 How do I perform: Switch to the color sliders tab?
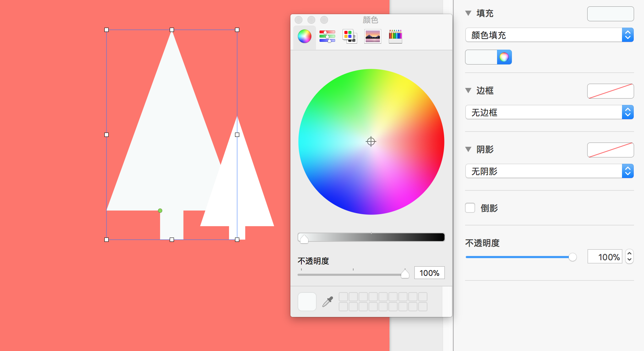327,36
